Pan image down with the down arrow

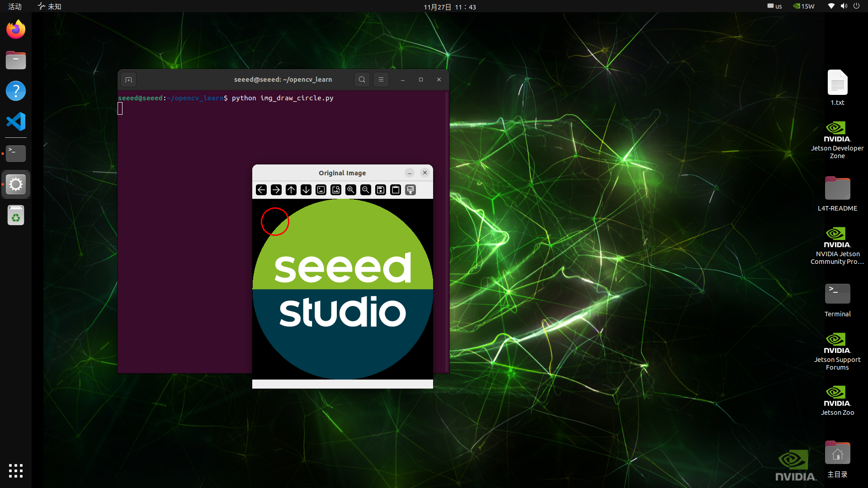(x=306, y=190)
